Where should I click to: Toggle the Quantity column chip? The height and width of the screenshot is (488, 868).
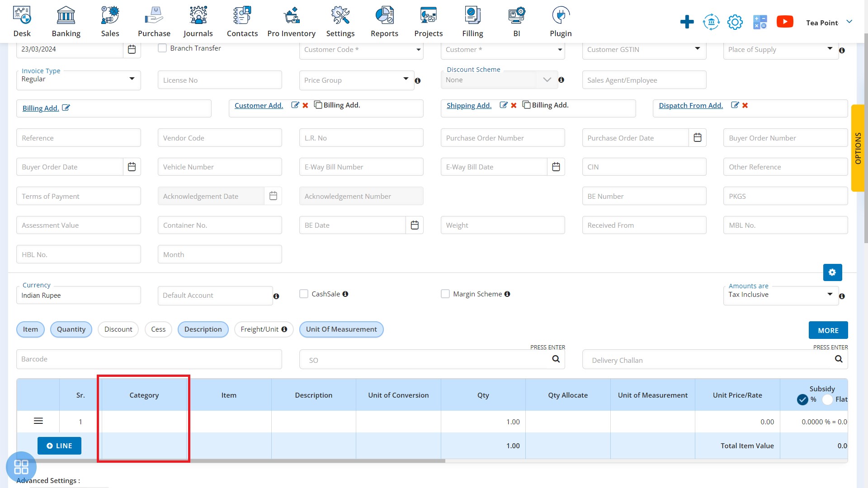71,329
